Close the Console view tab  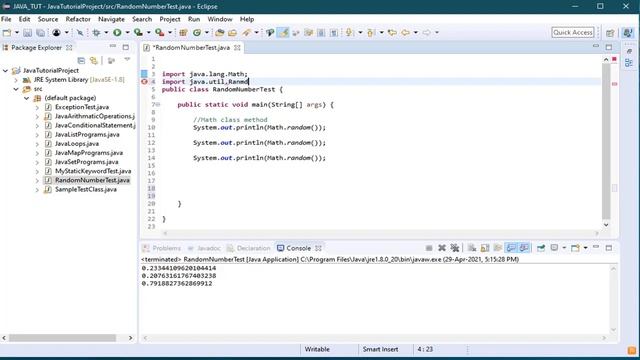318,248
